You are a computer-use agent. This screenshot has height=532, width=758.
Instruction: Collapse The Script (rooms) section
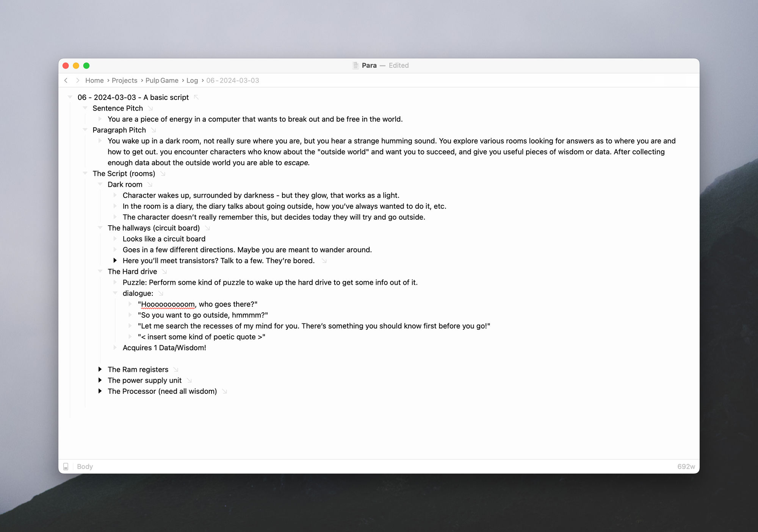(85, 173)
